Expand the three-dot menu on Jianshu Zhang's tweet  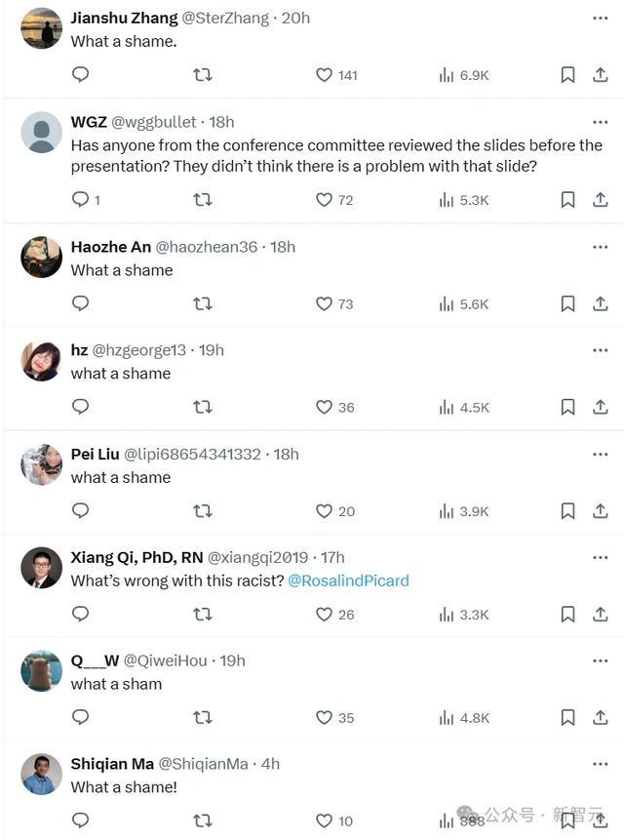click(601, 19)
